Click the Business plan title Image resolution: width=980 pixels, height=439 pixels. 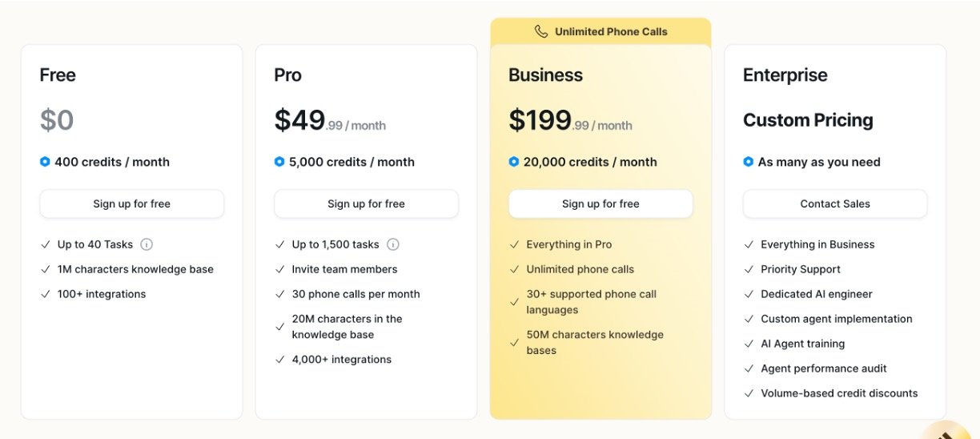point(545,75)
